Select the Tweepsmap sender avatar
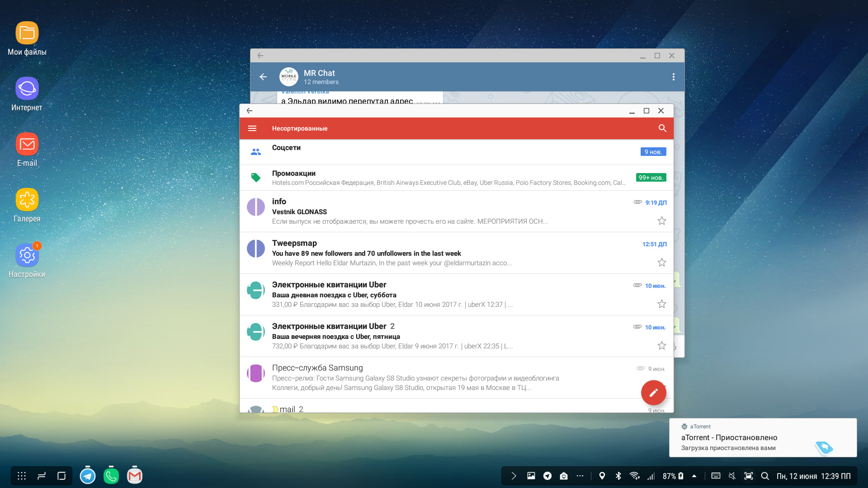The height and width of the screenshot is (488, 868). click(256, 249)
